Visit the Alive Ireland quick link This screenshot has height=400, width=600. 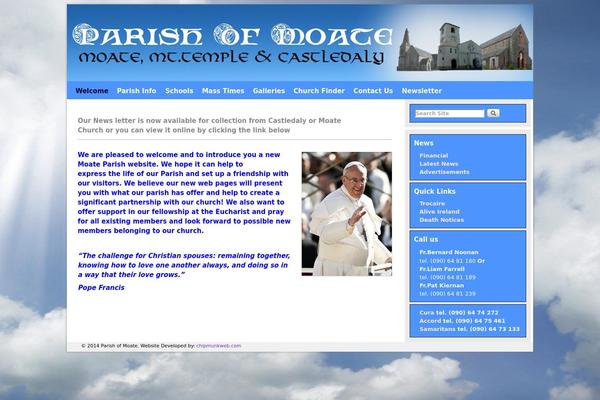(439, 212)
